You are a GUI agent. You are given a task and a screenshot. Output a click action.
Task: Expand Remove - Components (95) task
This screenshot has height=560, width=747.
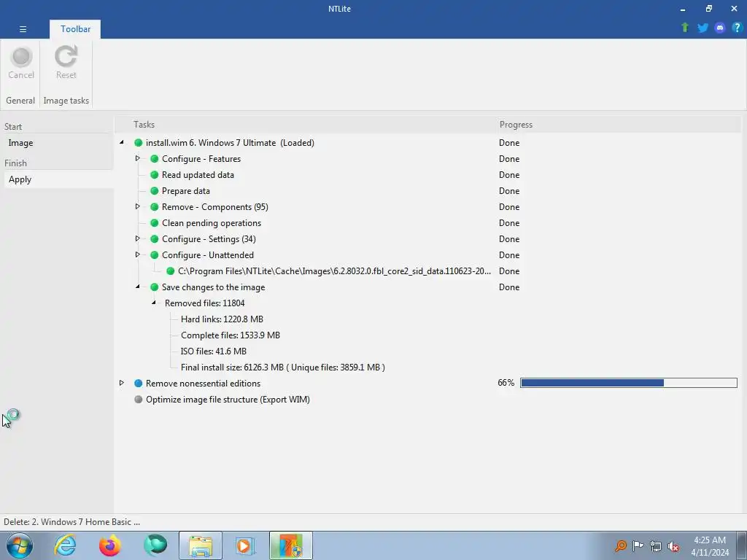coord(137,206)
